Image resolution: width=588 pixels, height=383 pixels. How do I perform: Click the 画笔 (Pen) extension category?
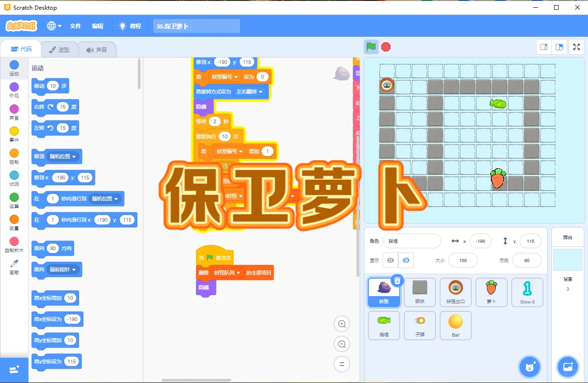point(14,266)
